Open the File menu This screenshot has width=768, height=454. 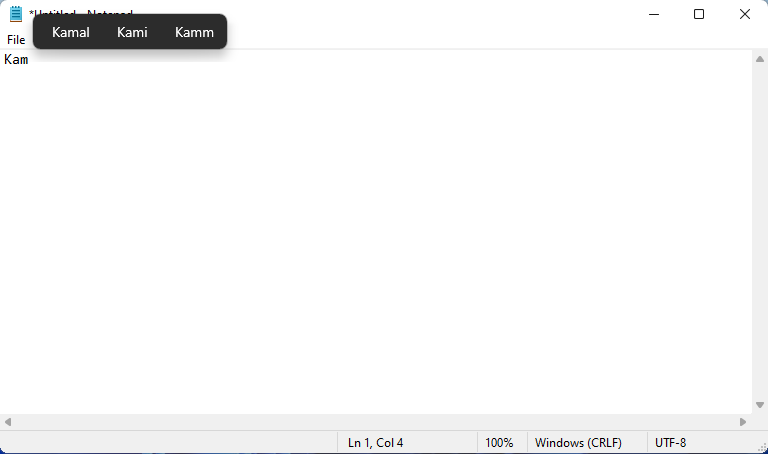(16, 40)
